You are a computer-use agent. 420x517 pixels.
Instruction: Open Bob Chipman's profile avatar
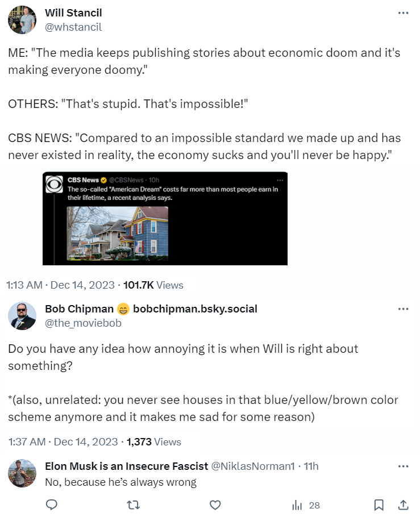tap(22, 316)
